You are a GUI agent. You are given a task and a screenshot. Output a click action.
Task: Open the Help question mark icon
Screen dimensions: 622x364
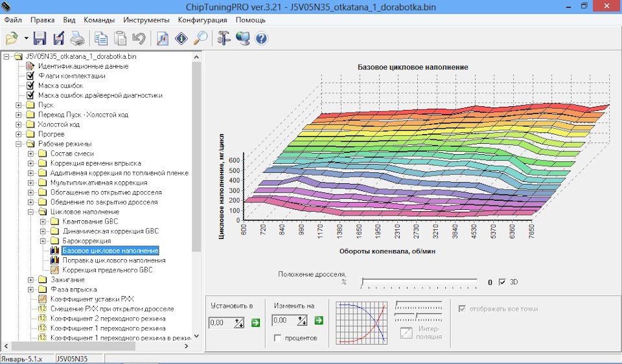click(261, 38)
